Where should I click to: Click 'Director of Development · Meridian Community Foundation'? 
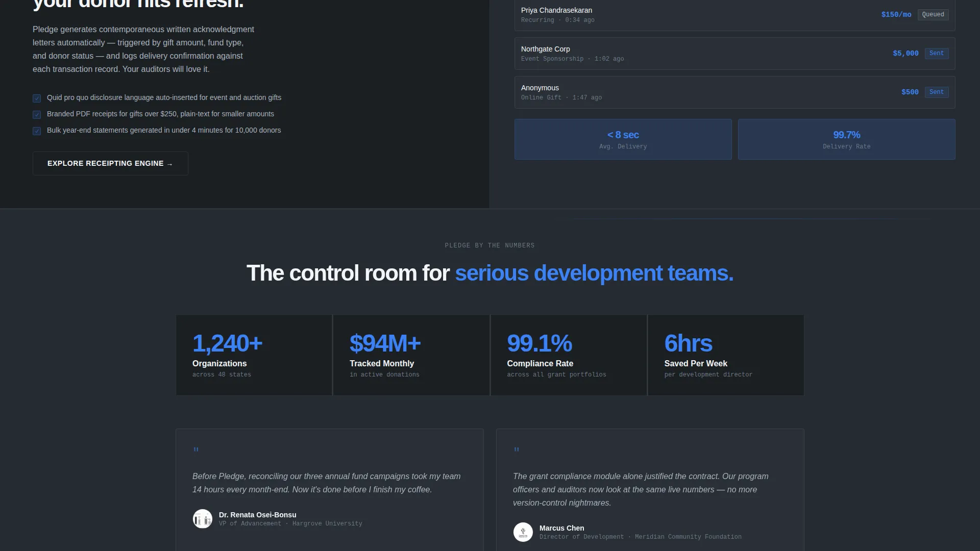(641, 537)
